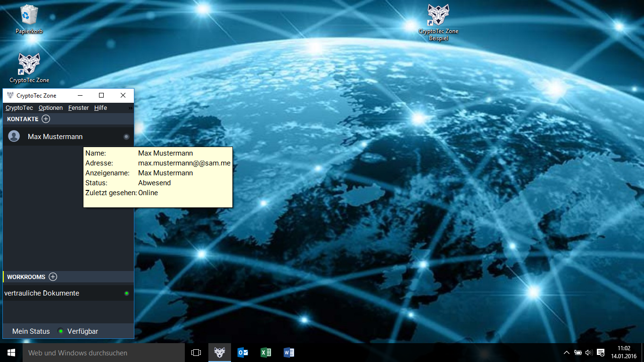Open the Optionen menu
This screenshot has height=362, width=644.
coord(50,108)
